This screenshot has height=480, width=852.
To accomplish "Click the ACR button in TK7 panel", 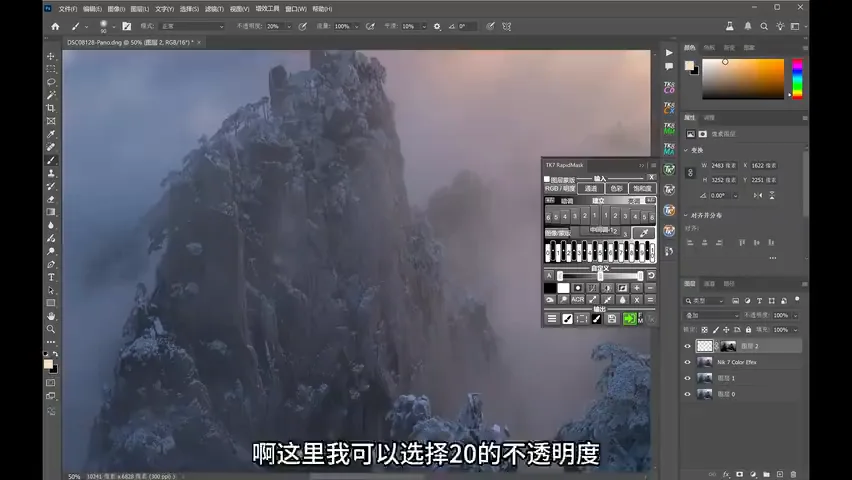I will 578,300.
